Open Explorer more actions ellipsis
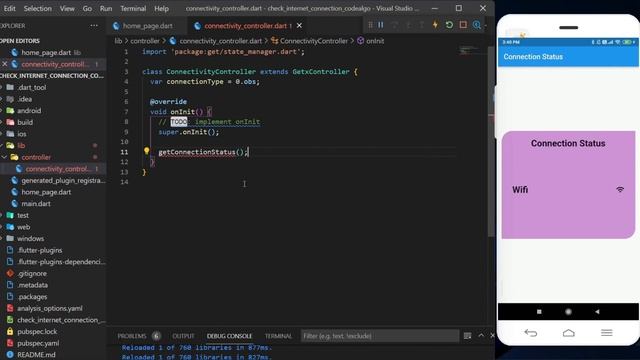Screen dimensions: 640x360 [x=94, y=26]
